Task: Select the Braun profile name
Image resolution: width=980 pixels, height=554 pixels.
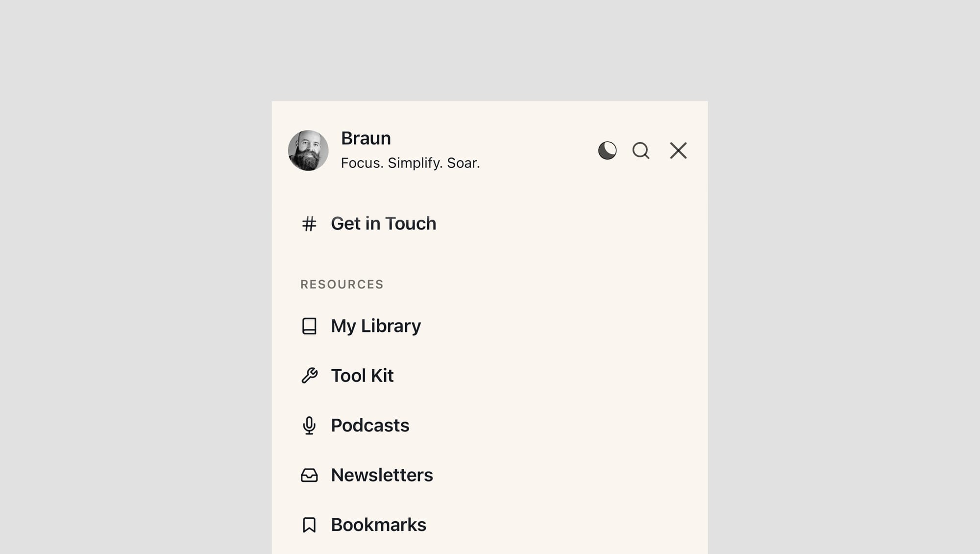Action: [366, 138]
